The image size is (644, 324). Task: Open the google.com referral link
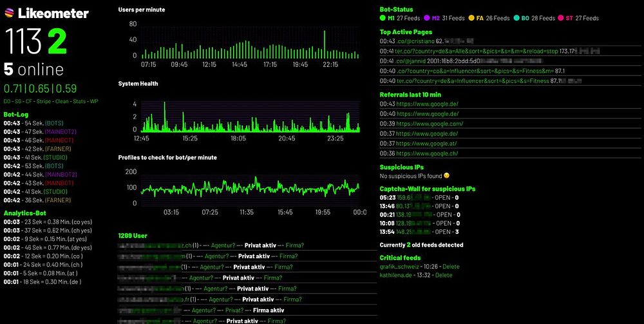click(430, 124)
